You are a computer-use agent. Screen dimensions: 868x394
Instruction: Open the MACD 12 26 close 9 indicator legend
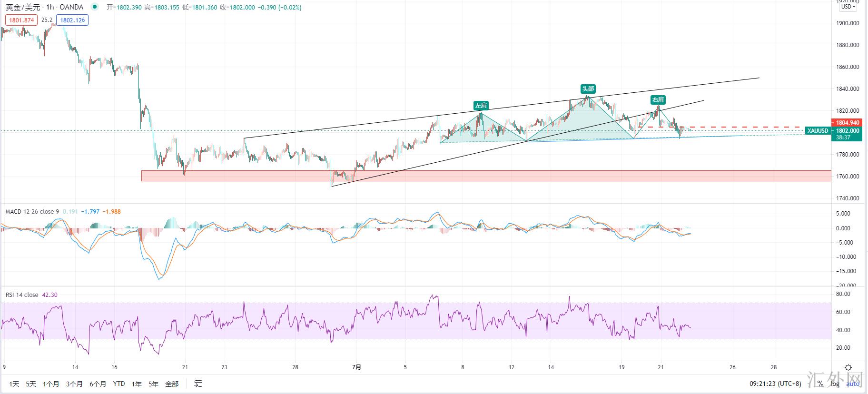click(32, 211)
